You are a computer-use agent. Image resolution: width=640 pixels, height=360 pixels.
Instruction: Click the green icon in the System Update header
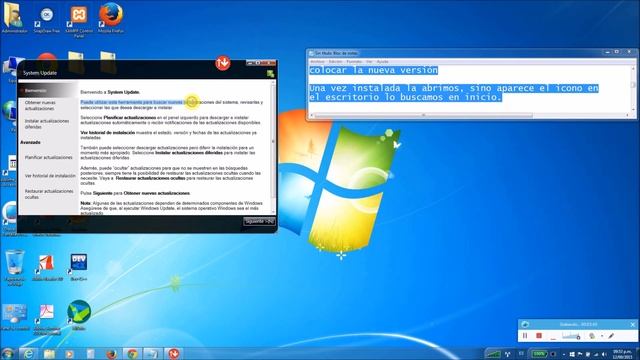pos(270,73)
